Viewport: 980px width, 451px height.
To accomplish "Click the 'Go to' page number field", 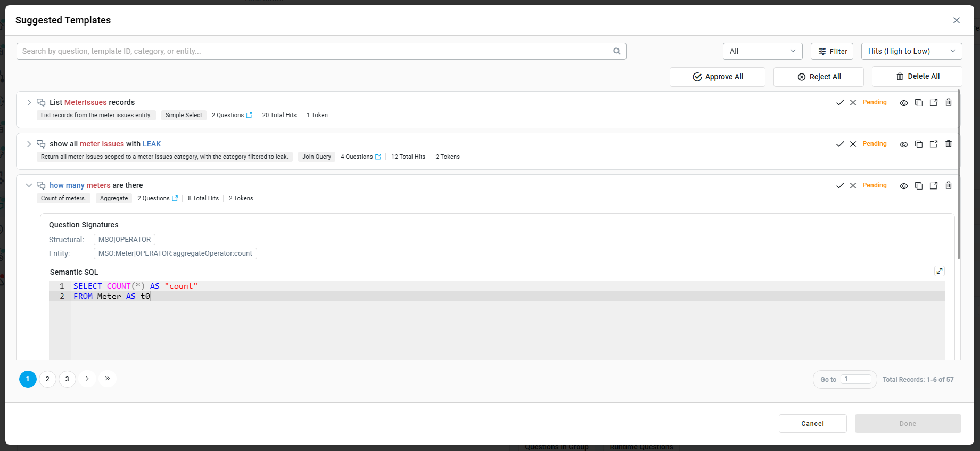I will click(x=856, y=379).
